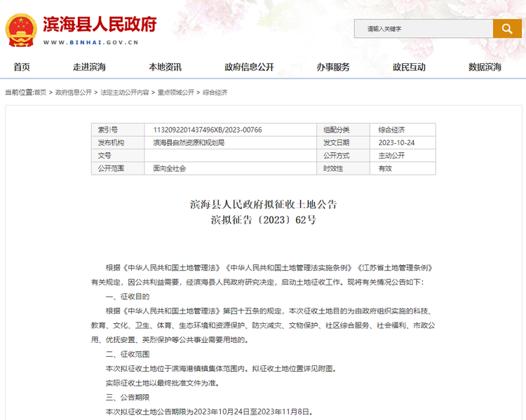Click the website URL WWW.BINHAI.GOV.CN
The image size is (526, 420).
[91, 42]
